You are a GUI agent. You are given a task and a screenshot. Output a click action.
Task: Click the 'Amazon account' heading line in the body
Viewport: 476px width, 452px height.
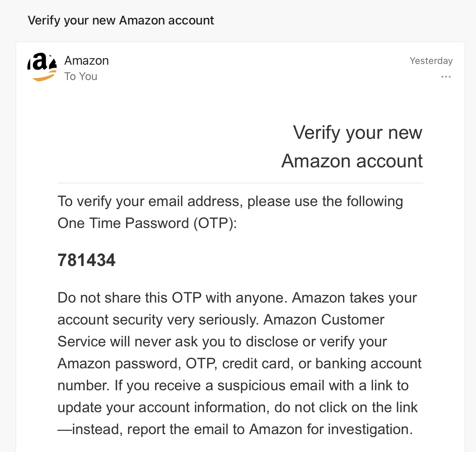pos(352,161)
